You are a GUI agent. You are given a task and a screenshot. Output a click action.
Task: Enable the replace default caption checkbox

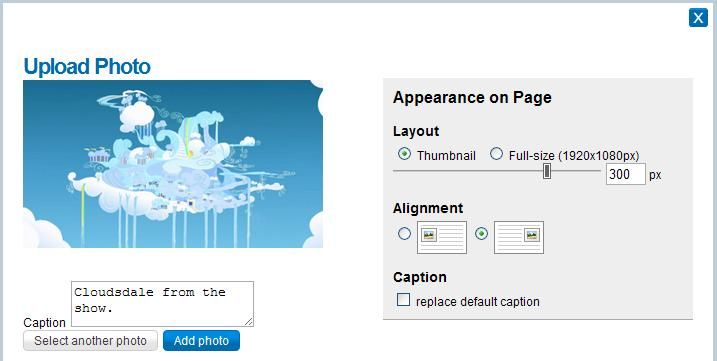[x=403, y=300]
